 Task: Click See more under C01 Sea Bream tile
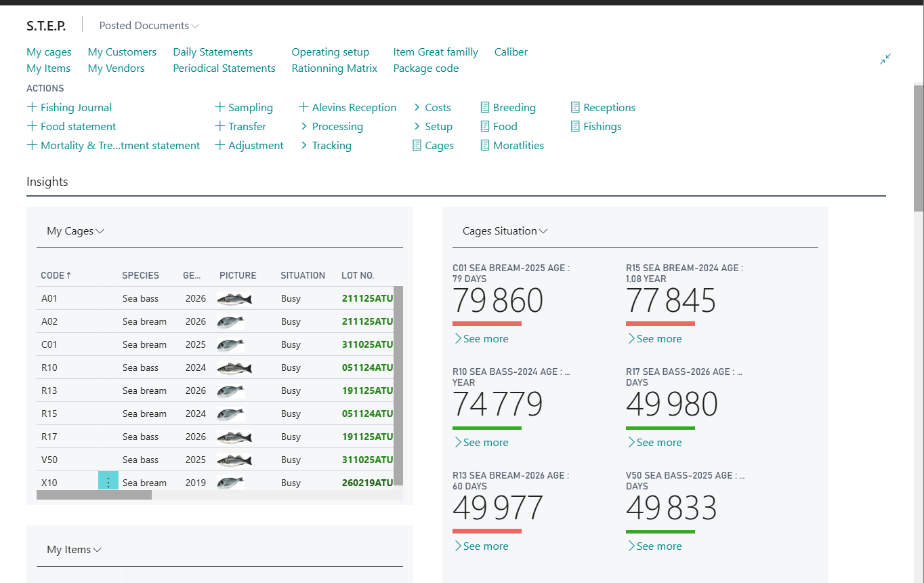point(481,339)
